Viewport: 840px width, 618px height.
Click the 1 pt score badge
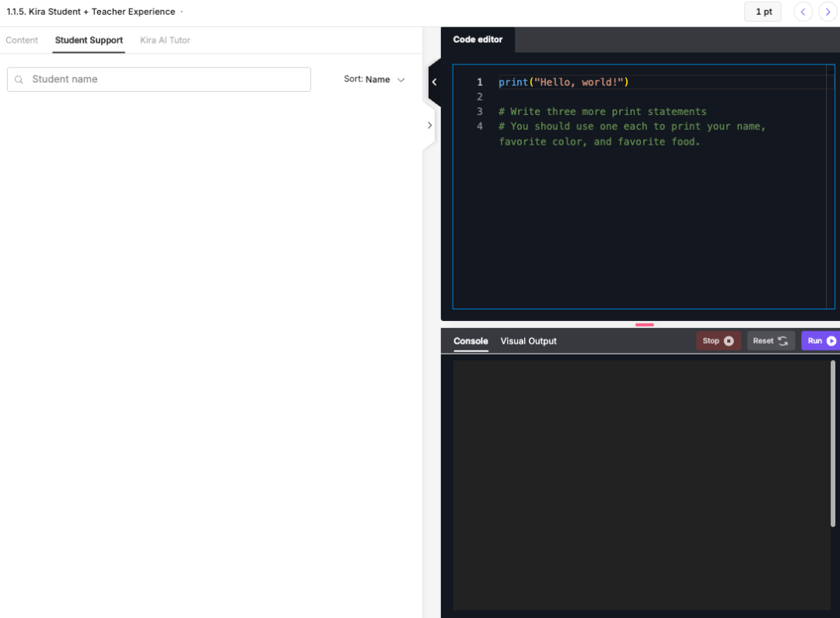click(x=763, y=12)
